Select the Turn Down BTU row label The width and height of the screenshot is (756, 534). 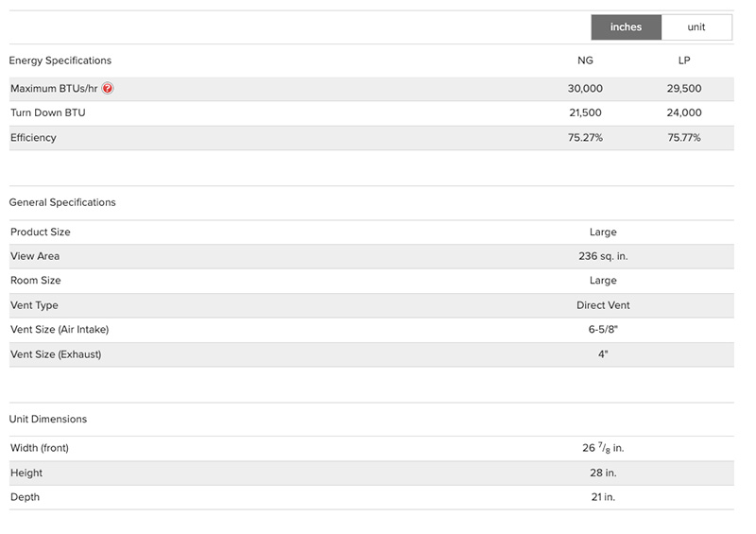point(47,112)
